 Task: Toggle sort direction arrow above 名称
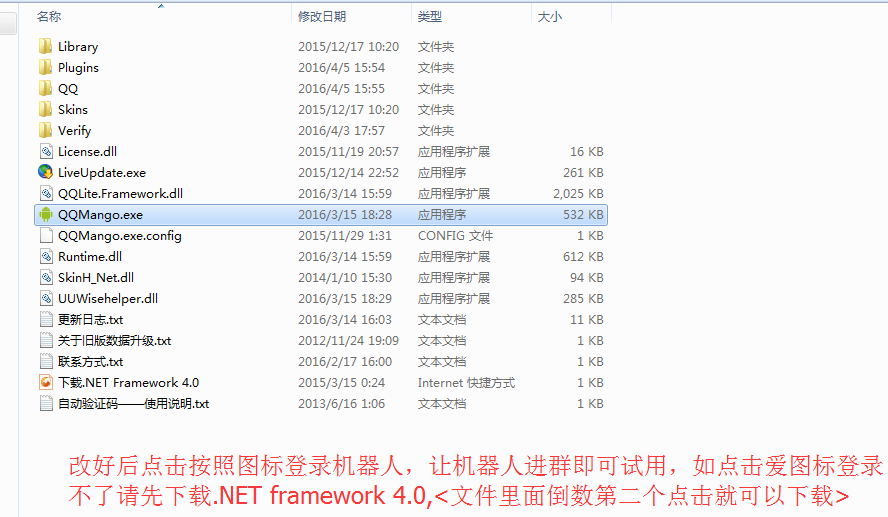[x=161, y=6]
